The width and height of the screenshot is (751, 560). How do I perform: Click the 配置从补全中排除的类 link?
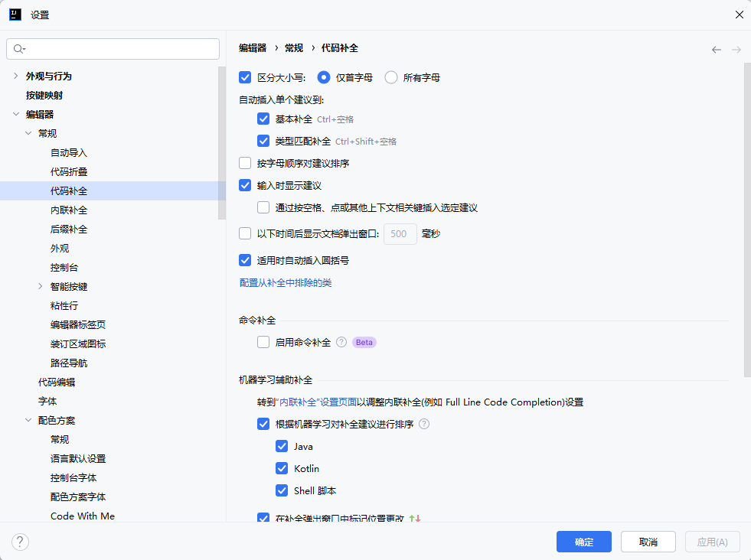pyautogui.click(x=286, y=283)
